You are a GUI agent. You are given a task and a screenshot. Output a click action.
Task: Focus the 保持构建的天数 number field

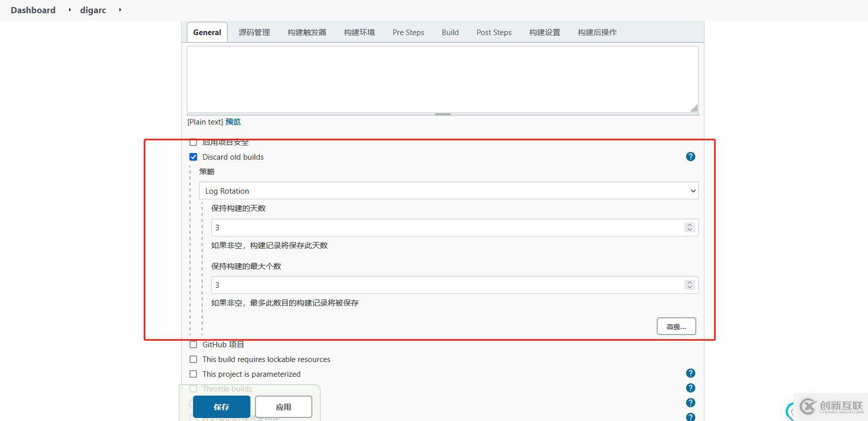coord(455,227)
